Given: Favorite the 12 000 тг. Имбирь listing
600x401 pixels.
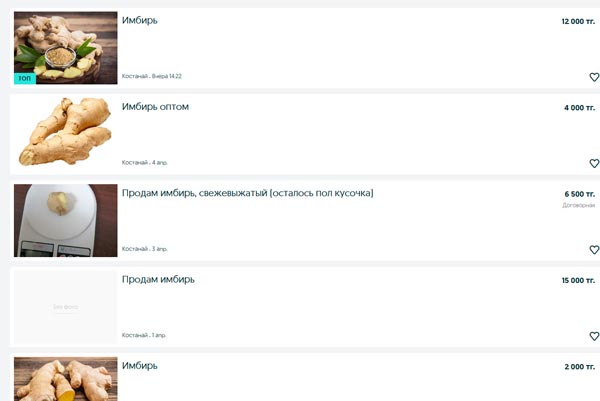Looking at the screenshot, I should (x=594, y=77).
